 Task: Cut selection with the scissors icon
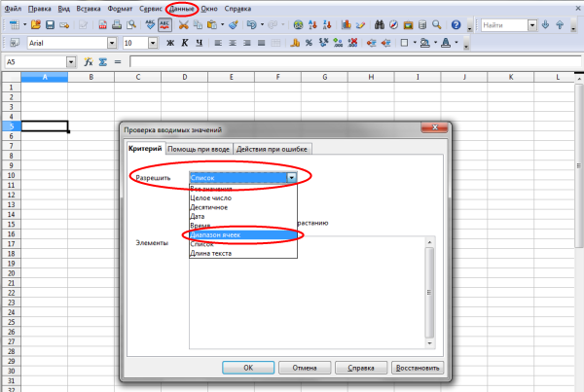[x=183, y=25]
